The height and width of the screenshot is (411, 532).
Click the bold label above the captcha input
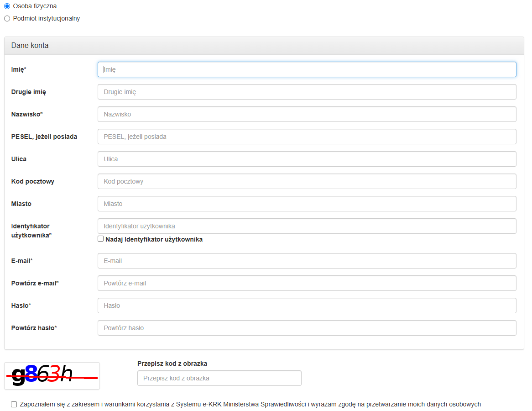click(x=172, y=364)
